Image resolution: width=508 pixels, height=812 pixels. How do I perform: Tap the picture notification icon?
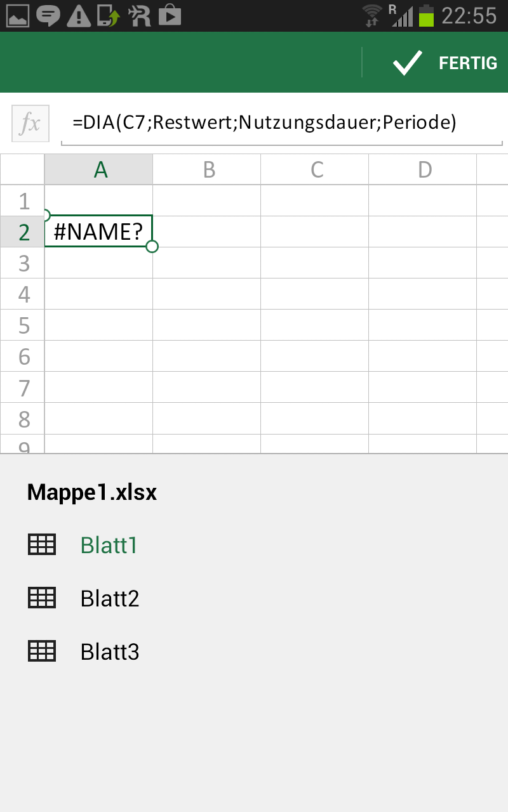tap(18, 15)
